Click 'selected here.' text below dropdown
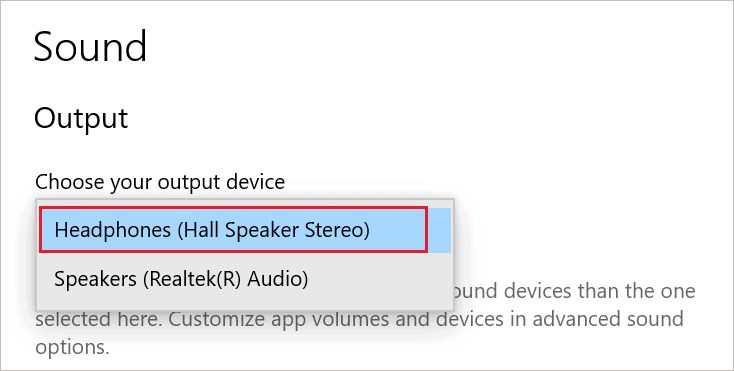 (99, 320)
